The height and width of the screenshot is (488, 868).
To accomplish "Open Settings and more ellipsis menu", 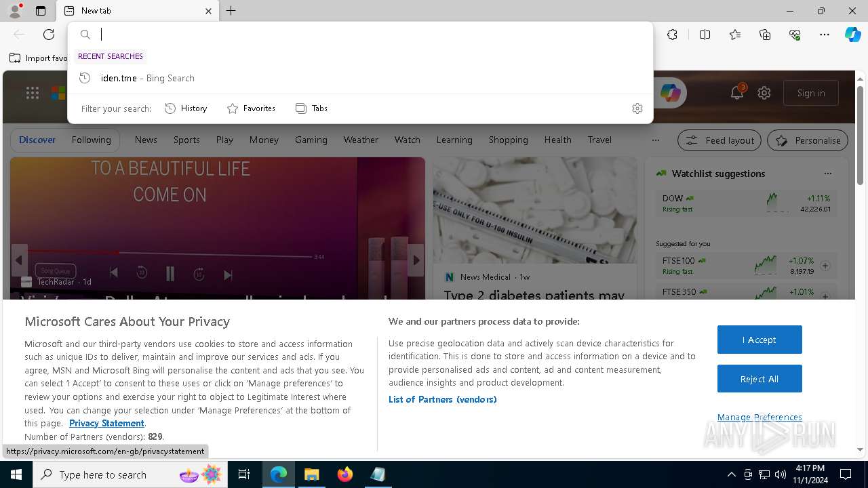I will (825, 35).
